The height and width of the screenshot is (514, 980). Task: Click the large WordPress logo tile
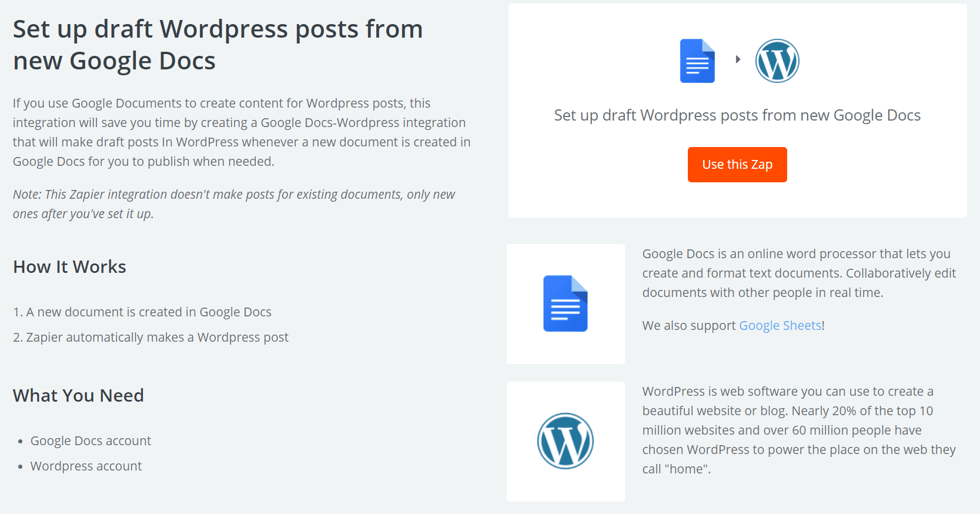click(566, 442)
